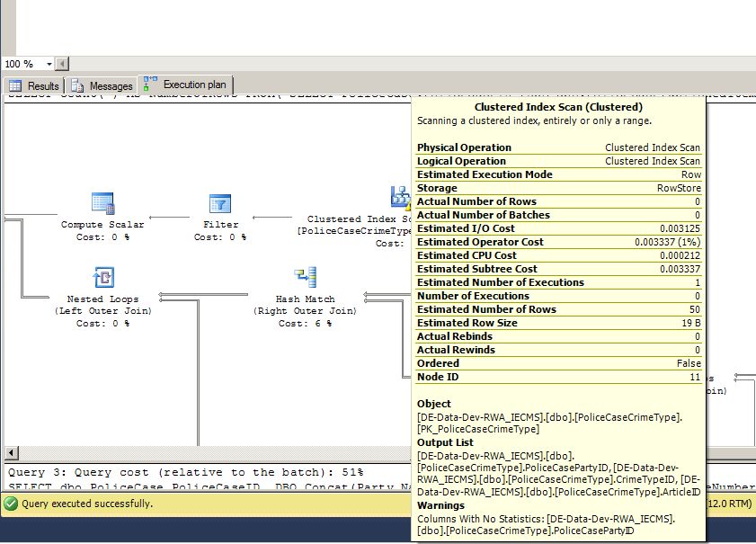The image size is (756, 544).
Task: Click the 'Number of Executions' tooltip row
Action: click(x=559, y=296)
